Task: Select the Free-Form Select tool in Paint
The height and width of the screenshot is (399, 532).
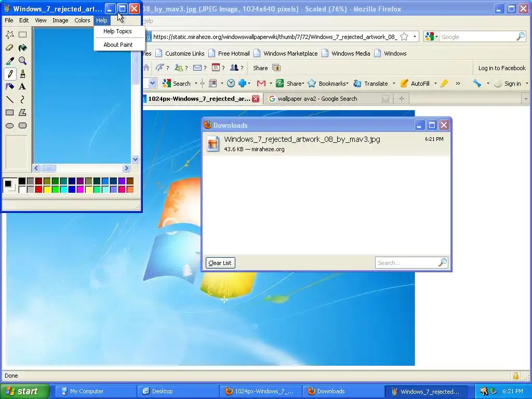Action: point(10,34)
